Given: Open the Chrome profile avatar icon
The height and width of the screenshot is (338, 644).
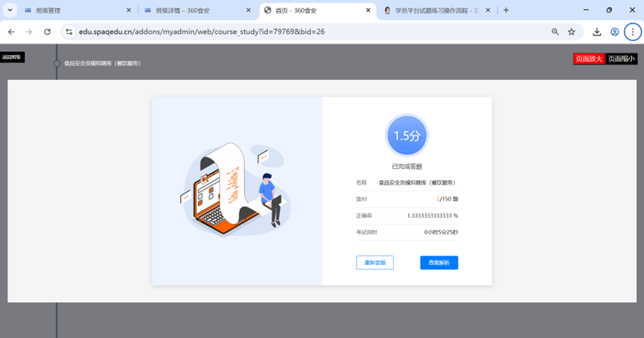Looking at the screenshot, I should 615,32.
